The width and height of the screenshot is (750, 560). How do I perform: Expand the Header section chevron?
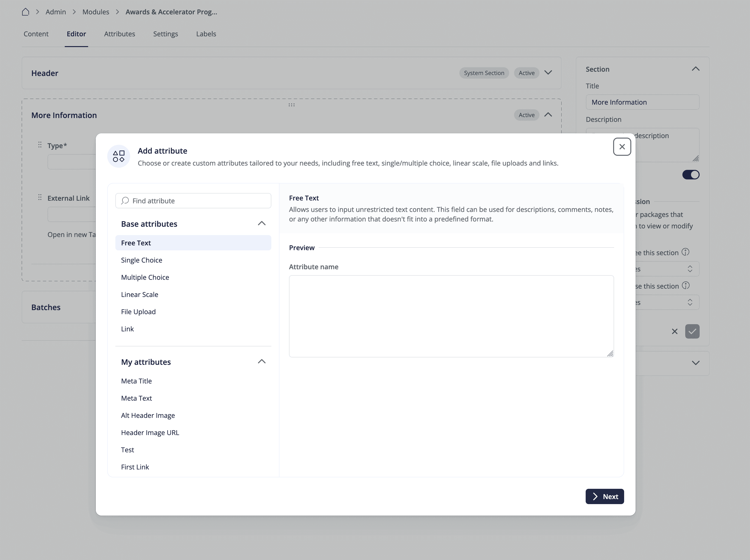(548, 73)
